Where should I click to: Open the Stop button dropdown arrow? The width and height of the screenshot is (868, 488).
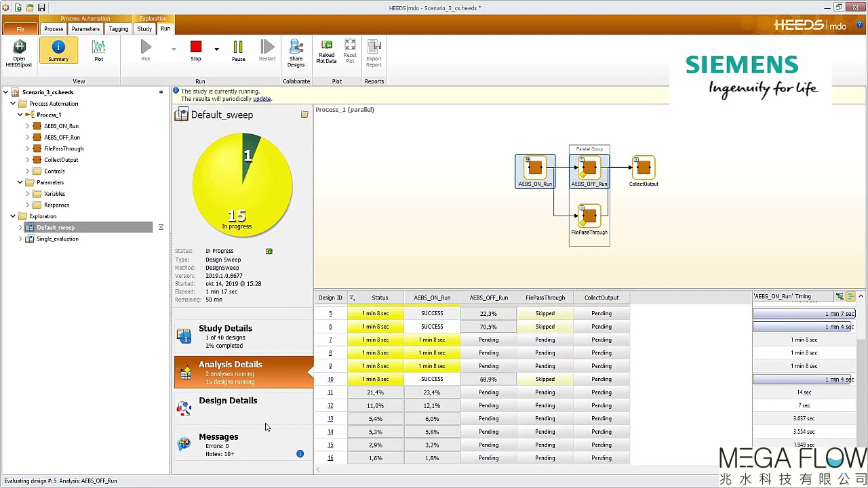216,49
